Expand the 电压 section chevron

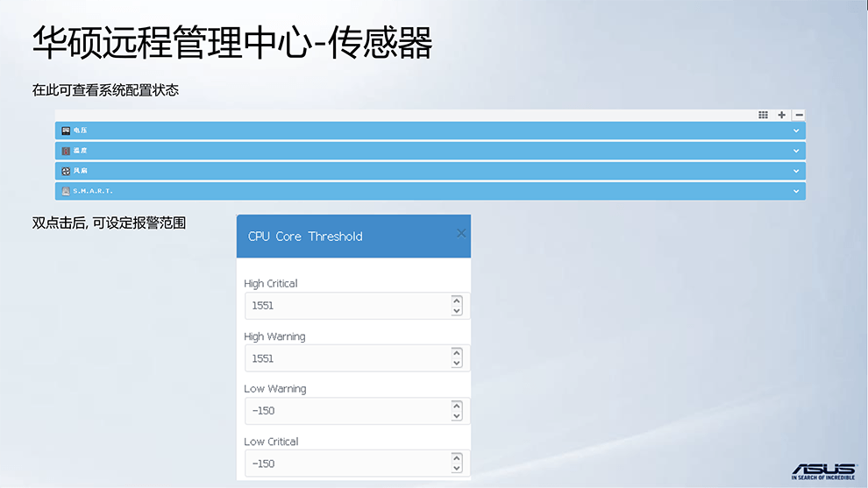point(796,131)
